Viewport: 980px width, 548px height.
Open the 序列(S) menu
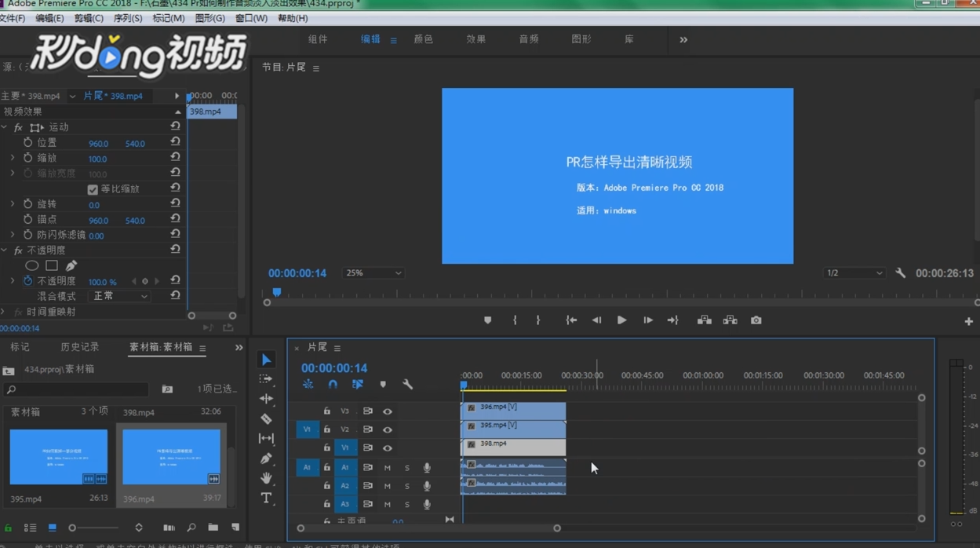pyautogui.click(x=128, y=18)
